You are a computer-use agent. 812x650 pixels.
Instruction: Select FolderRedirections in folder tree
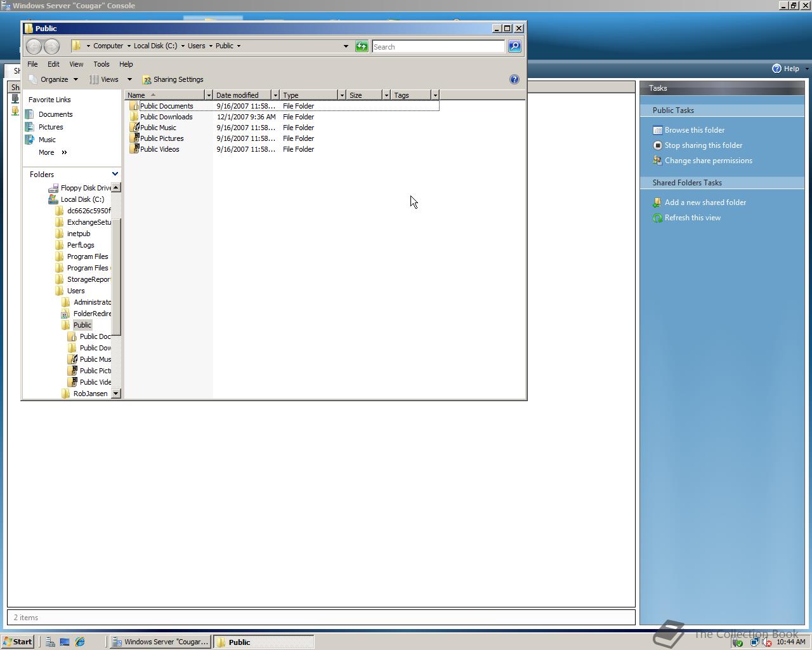coord(92,314)
